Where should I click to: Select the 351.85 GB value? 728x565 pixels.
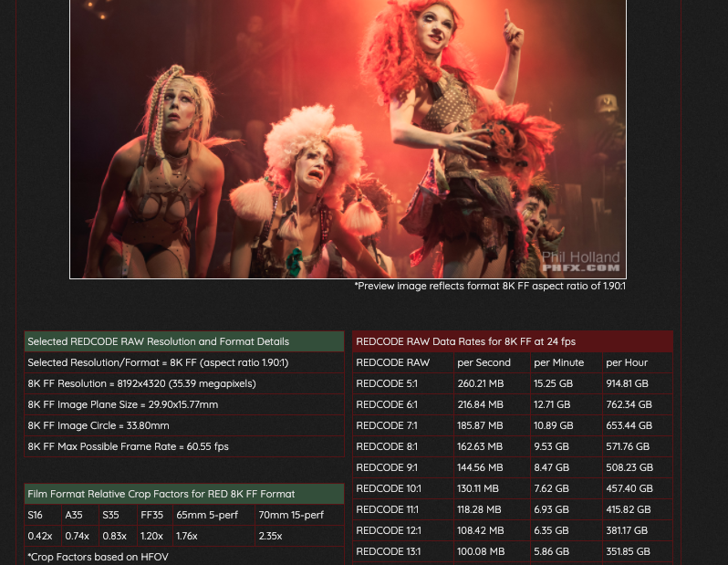pos(638,551)
